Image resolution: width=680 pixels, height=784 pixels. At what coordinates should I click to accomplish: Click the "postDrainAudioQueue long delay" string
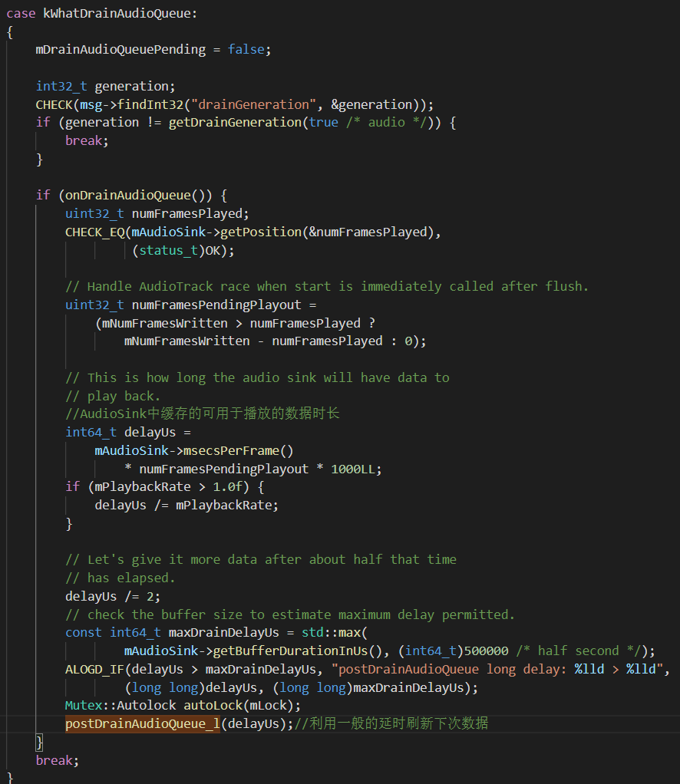coord(497,670)
